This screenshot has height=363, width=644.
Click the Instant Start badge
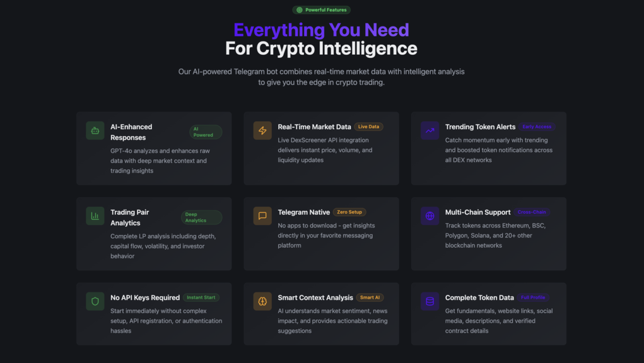pyautogui.click(x=201, y=297)
